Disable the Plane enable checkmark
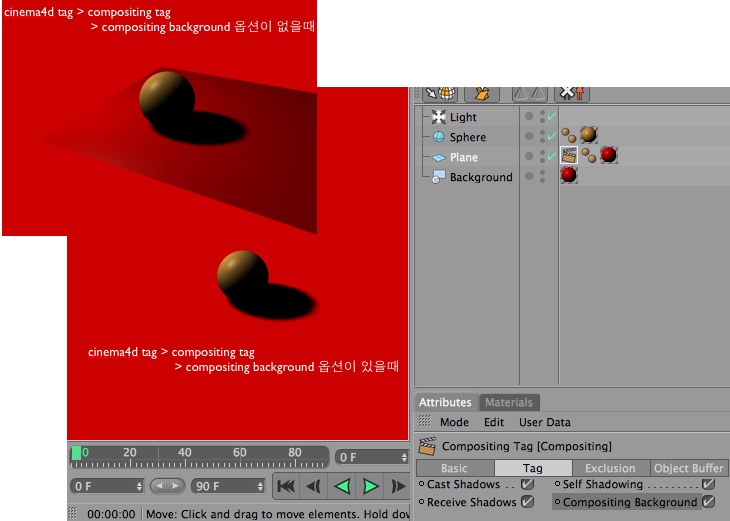The image size is (730, 521). coord(552,156)
